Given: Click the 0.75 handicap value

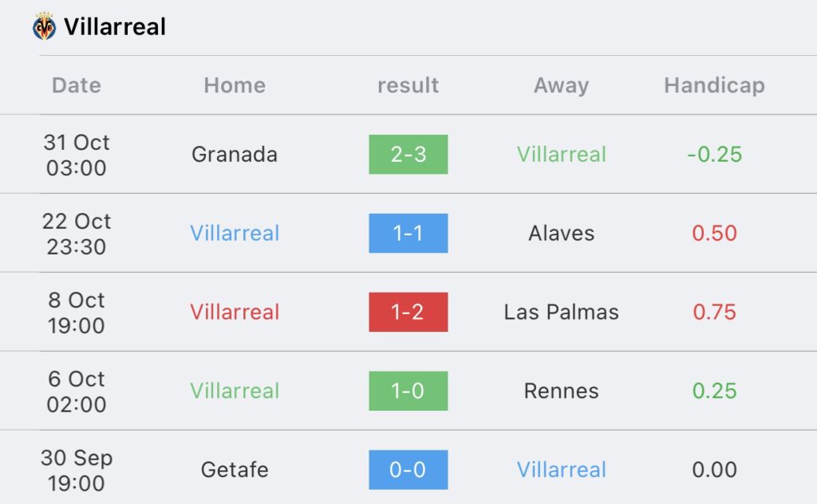Looking at the screenshot, I should 714,312.
